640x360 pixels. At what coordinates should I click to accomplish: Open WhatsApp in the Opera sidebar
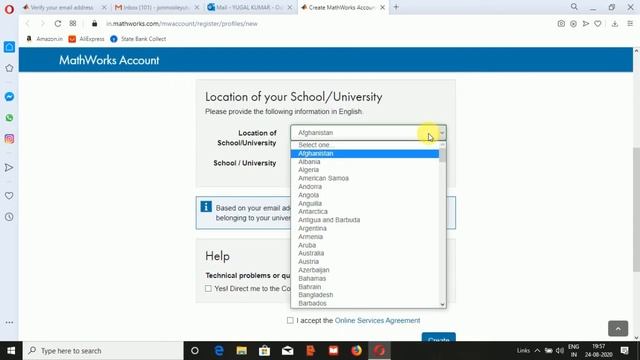9,118
